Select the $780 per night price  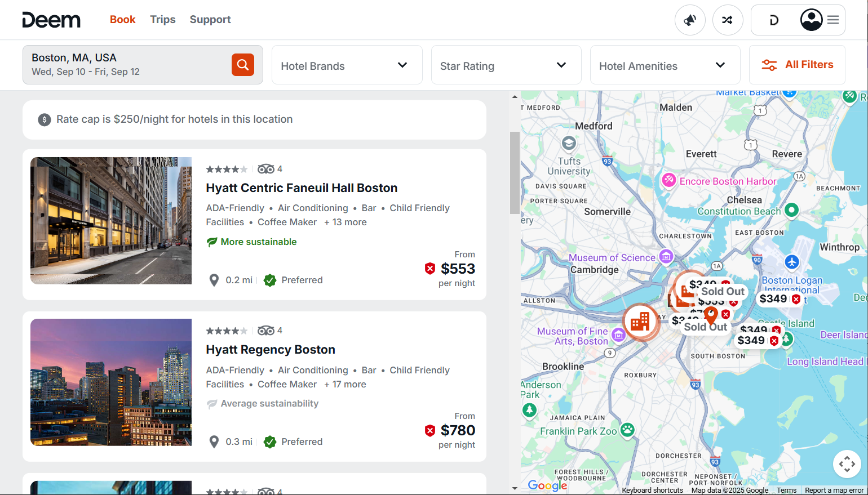click(x=458, y=430)
